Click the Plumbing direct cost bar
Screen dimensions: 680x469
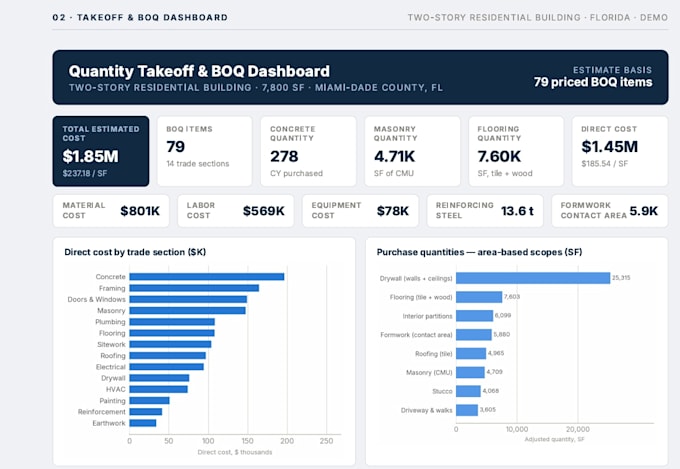pos(172,322)
